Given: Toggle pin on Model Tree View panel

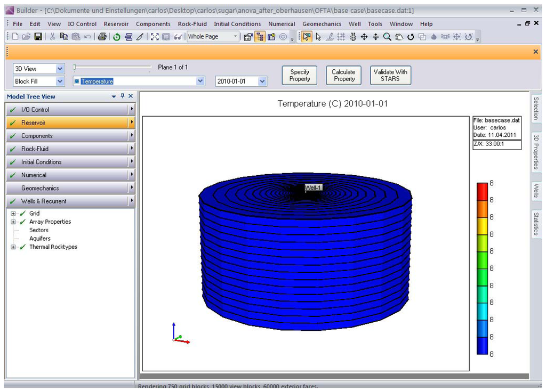Looking at the screenshot, I should point(122,96).
